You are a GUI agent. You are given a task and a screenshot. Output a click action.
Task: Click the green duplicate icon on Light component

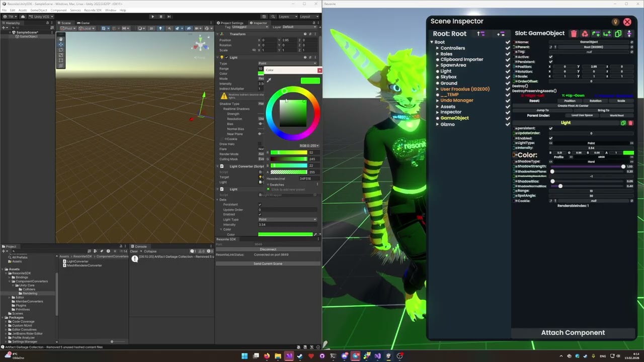click(x=623, y=123)
